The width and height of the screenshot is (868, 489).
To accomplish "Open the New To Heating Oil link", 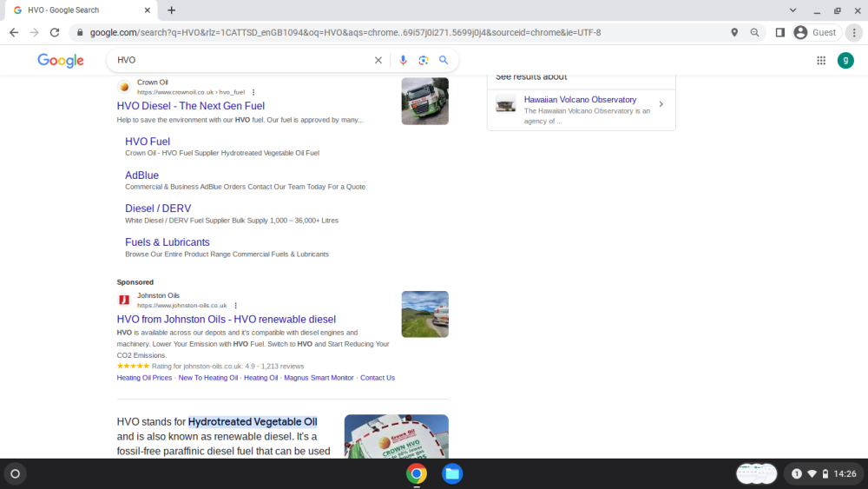I will pos(208,378).
